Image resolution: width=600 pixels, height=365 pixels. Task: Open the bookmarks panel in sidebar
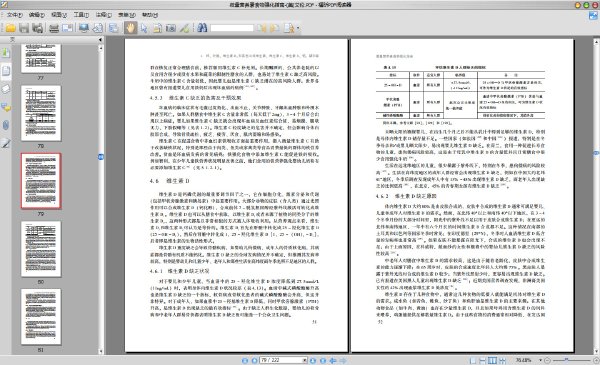pos(6,53)
